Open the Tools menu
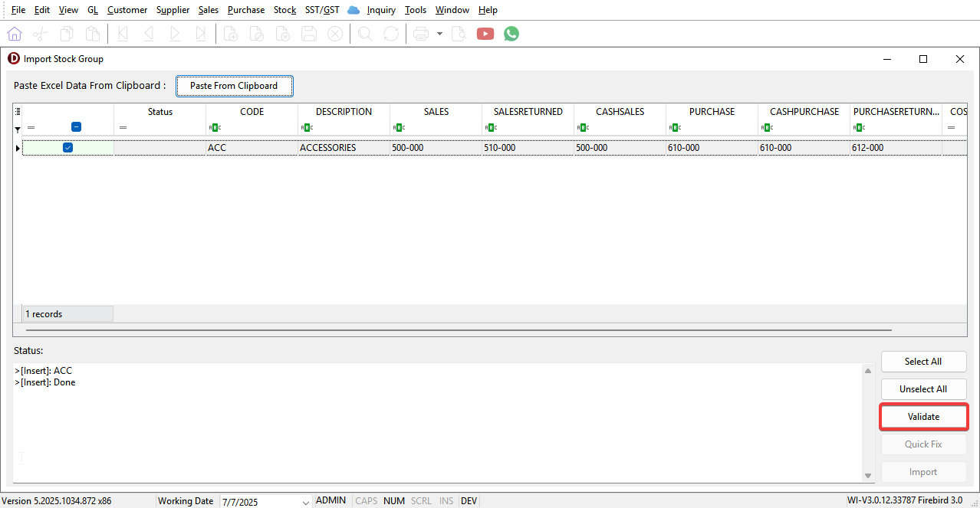 [x=416, y=10]
